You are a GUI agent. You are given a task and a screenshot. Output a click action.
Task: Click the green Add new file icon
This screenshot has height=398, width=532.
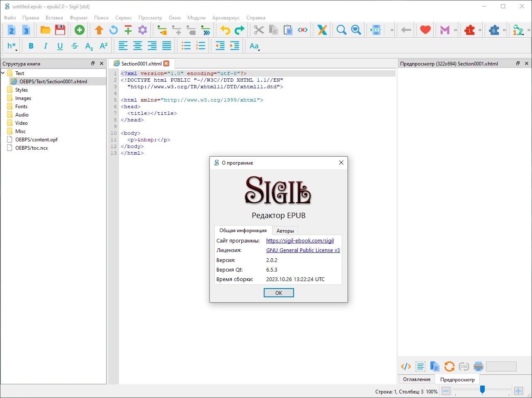pos(80,30)
